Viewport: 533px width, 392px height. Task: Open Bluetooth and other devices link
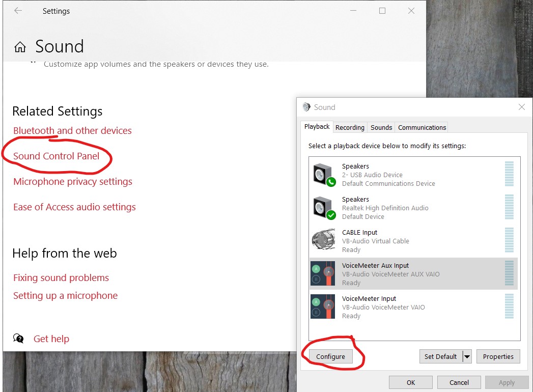pyautogui.click(x=72, y=130)
